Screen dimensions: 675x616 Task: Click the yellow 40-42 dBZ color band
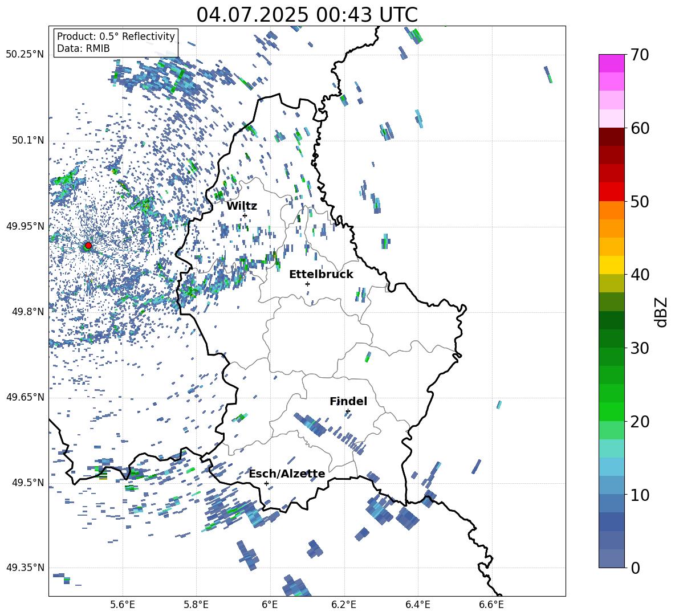click(611, 266)
